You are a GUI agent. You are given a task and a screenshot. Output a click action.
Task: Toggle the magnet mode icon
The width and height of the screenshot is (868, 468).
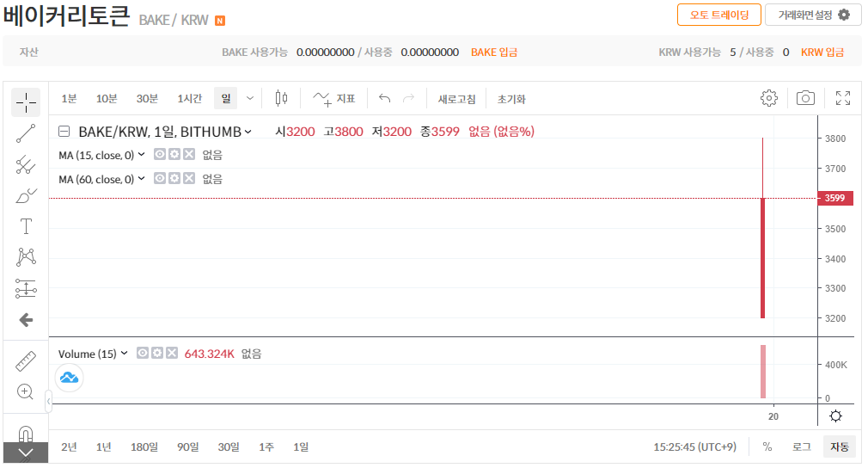point(26,433)
